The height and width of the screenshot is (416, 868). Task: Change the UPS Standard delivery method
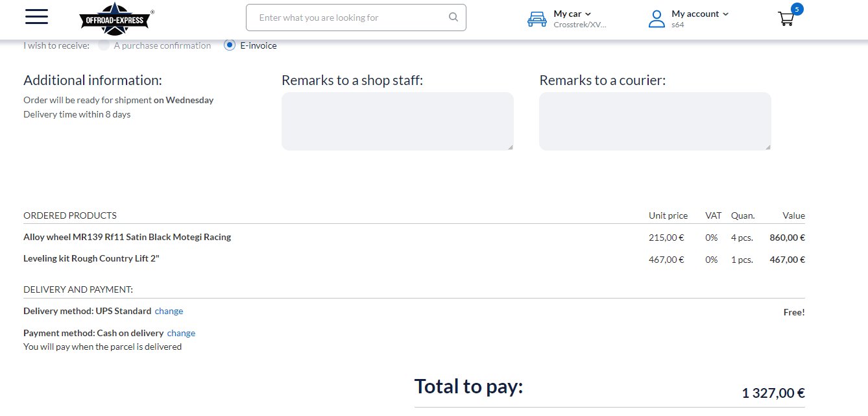point(169,311)
